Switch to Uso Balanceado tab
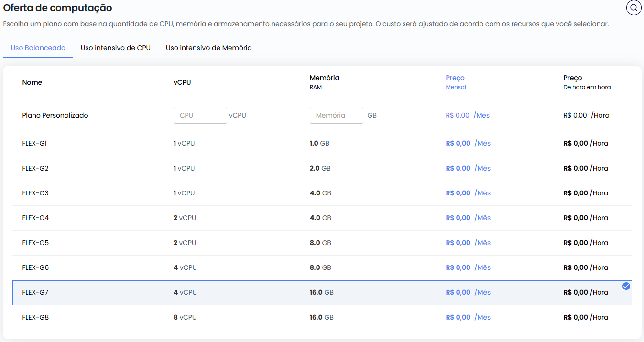Screen dimensions: 644x342 (38, 48)
